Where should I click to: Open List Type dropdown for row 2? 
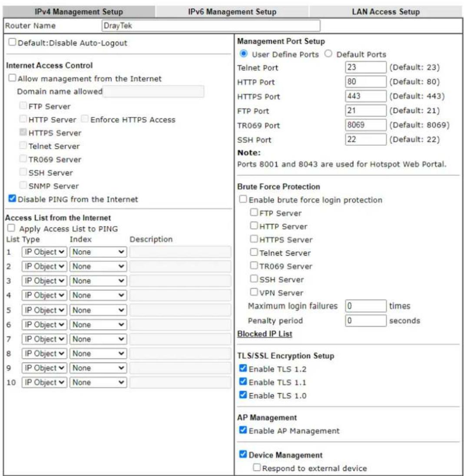[x=44, y=266]
